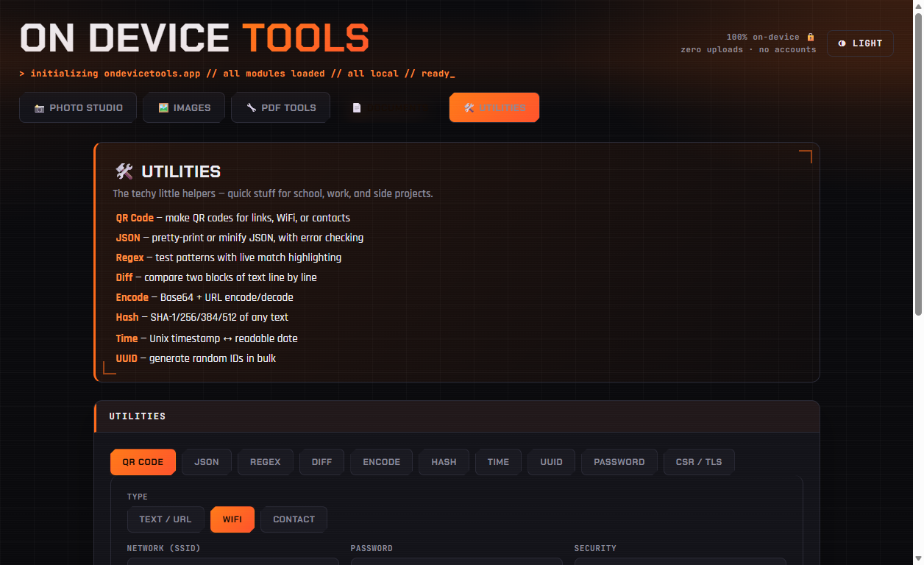Choose Text / URL as QR type
The width and height of the screenshot is (924, 565).
point(166,519)
